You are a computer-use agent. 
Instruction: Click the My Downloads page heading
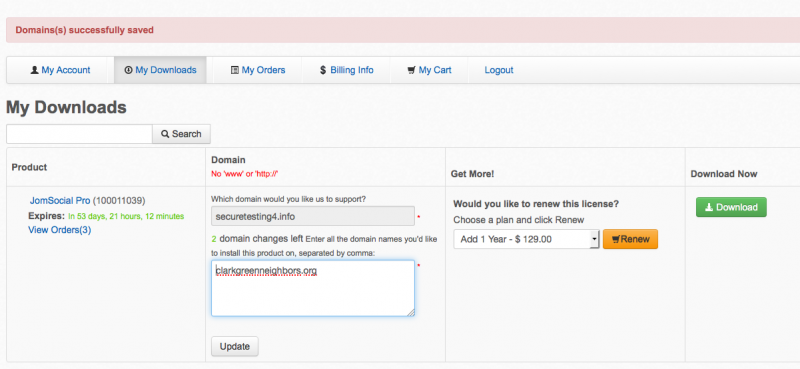[x=66, y=107]
